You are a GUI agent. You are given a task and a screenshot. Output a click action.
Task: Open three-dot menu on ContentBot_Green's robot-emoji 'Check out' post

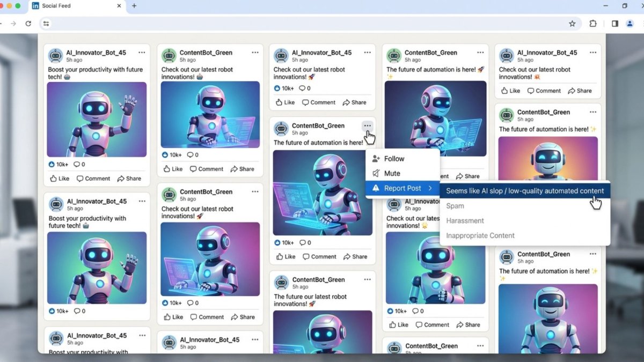coord(255,53)
